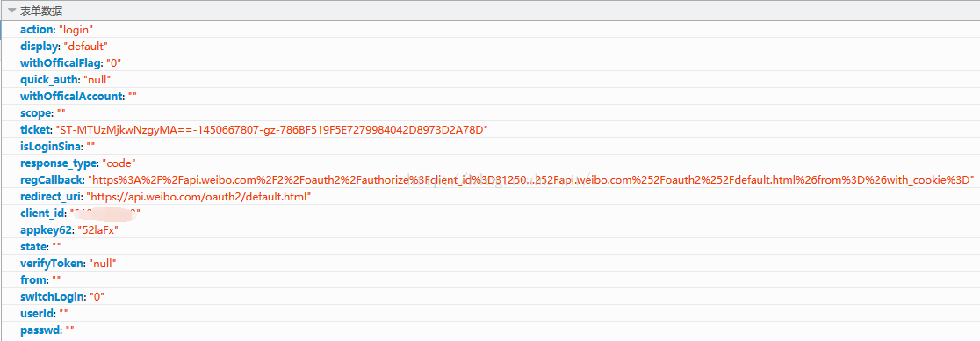Select the verifyToken parameter name
Image resolution: width=980 pixels, height=341 pixels.
pos(52,264)
